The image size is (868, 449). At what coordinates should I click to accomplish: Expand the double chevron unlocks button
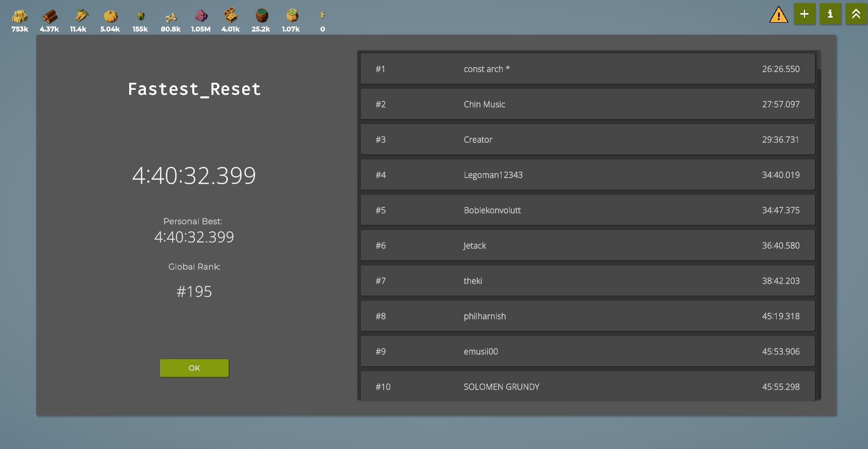pos(856,14)
